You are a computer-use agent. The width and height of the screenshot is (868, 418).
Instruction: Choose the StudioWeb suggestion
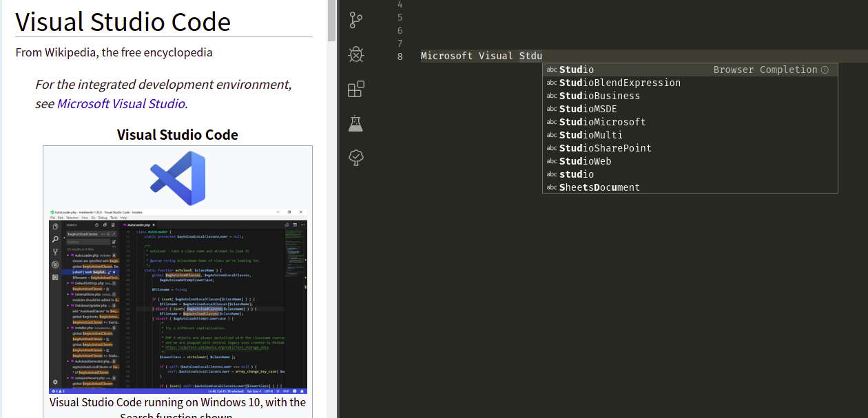point(690,161)
